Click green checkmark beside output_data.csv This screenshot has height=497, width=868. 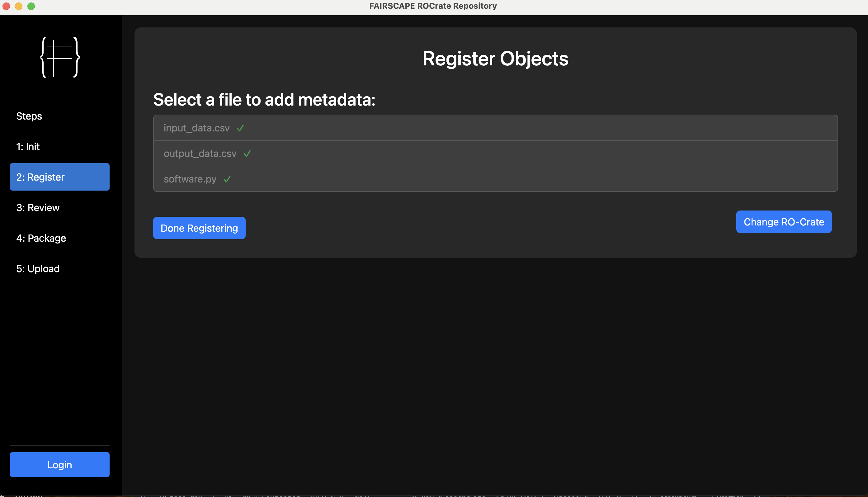pos(247,154)
